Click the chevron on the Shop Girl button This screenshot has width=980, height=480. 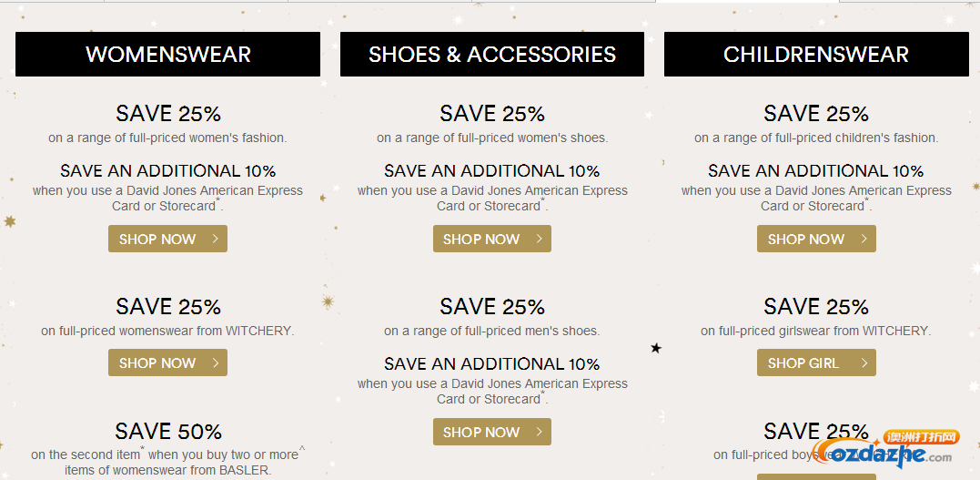click(x=864, y=363)
